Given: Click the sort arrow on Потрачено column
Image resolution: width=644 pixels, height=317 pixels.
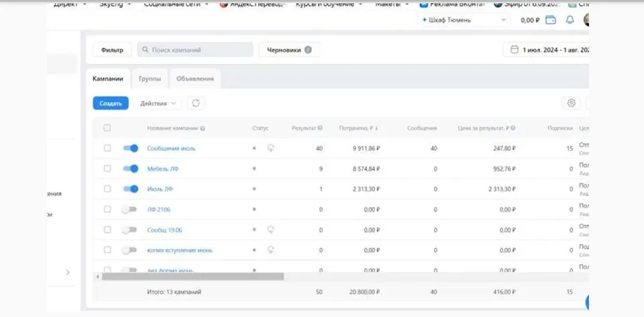Looking at the screenshot, I should pos(376,128).
